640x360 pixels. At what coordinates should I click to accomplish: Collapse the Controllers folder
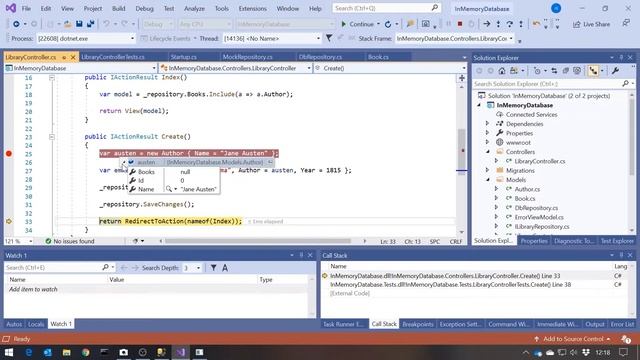(487, 152)
